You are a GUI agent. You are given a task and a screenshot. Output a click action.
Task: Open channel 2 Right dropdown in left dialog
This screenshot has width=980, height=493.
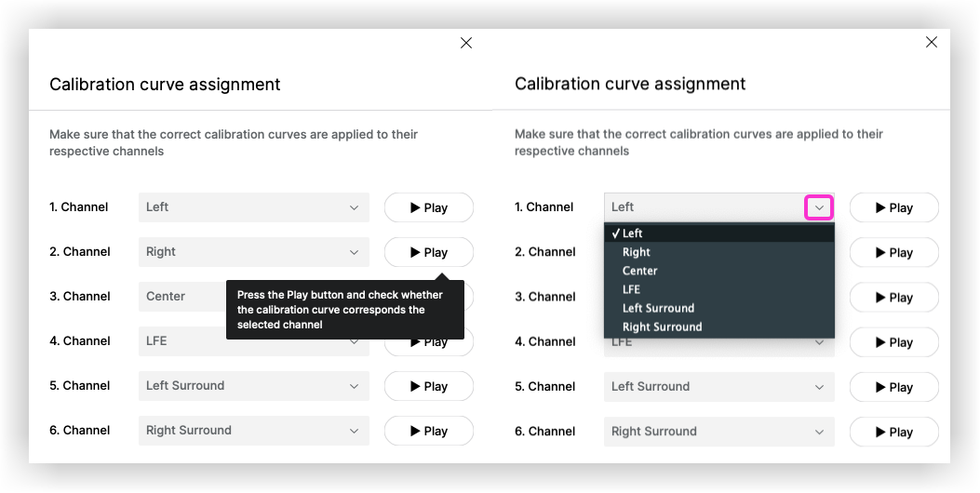254,252
